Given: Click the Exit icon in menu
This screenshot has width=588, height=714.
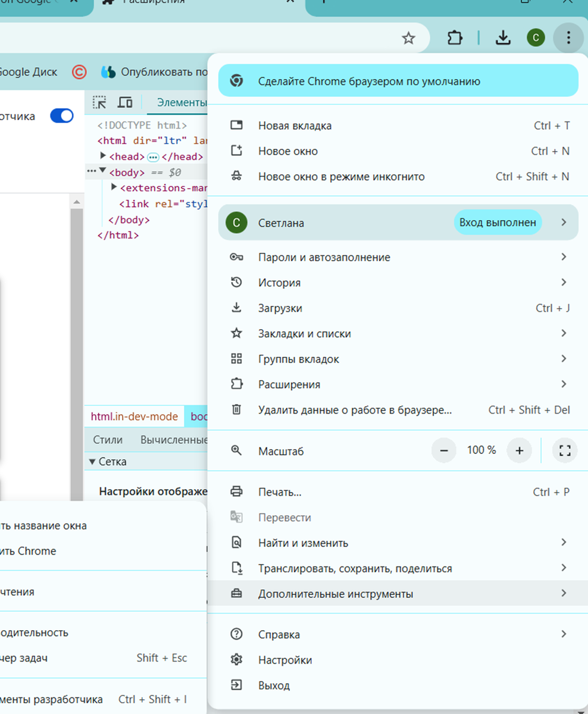Looking at the screenshot, I should click(236, 685).
